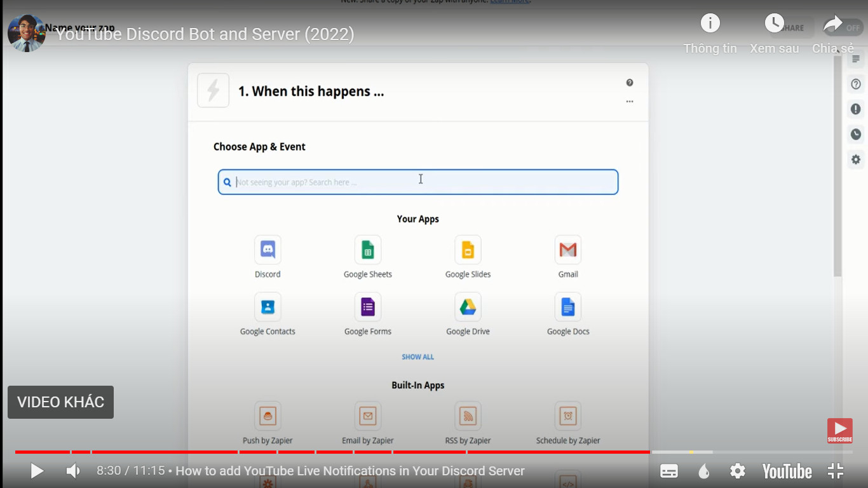868x488 pixels.
Task: Pick the Google Slides app icon
Action: 468,250
